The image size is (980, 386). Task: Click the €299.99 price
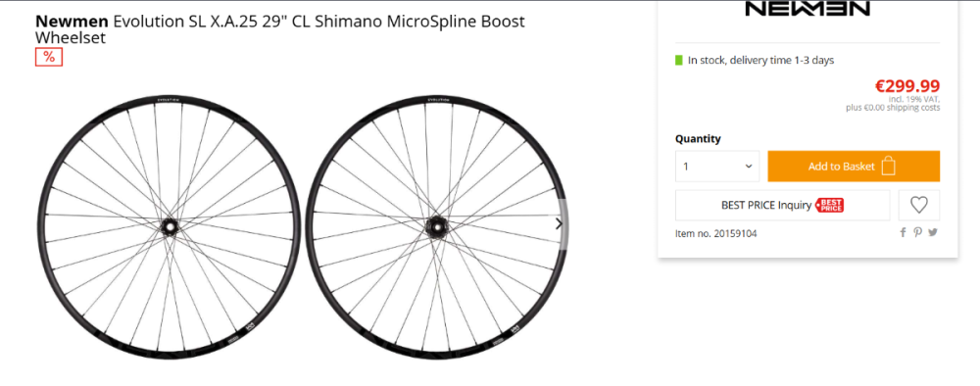[906, 86]
